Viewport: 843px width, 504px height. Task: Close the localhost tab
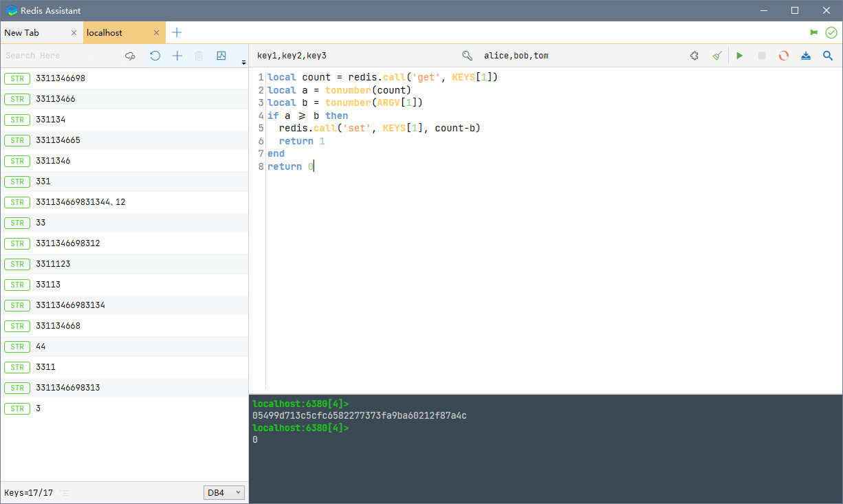(157, 33)
